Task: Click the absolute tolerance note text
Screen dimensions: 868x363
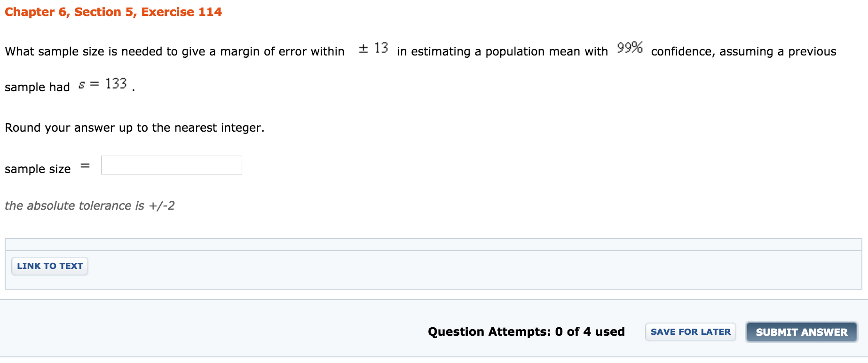Action: point(89,205)
